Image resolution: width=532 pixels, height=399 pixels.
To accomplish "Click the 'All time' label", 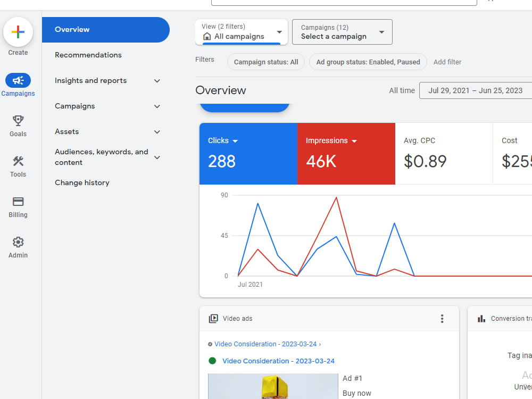I will click(x=402, y=90).
